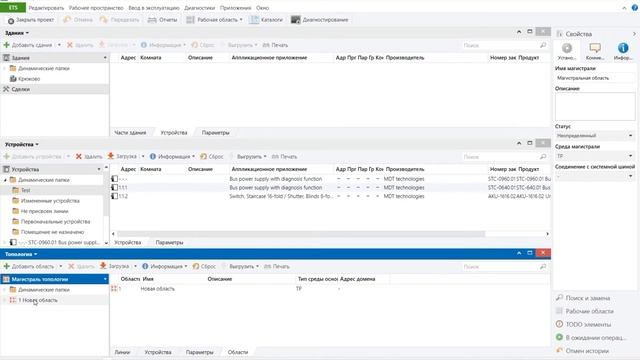Viewport: 640px width, 360px height.
Task: Click the help question mark icon
Action: [635, 8]
